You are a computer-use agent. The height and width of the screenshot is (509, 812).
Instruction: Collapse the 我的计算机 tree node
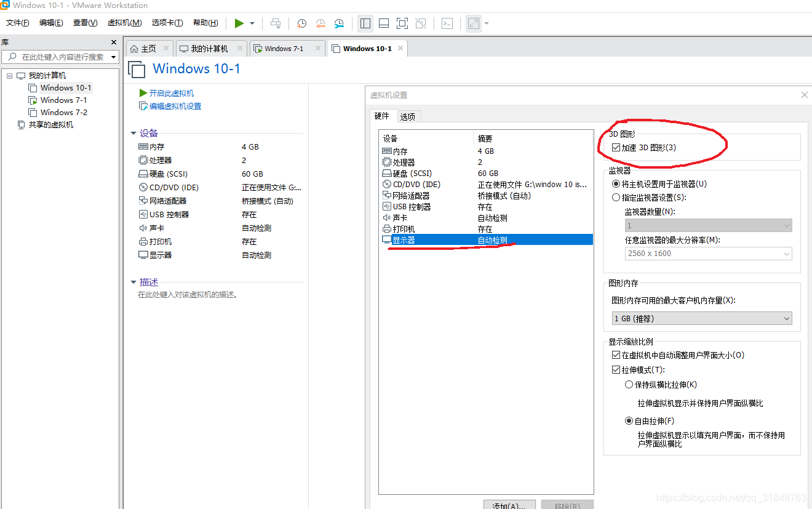[9, 76]
